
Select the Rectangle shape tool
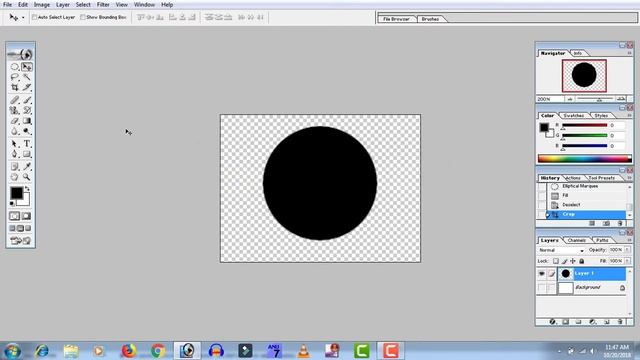(27, 154)
